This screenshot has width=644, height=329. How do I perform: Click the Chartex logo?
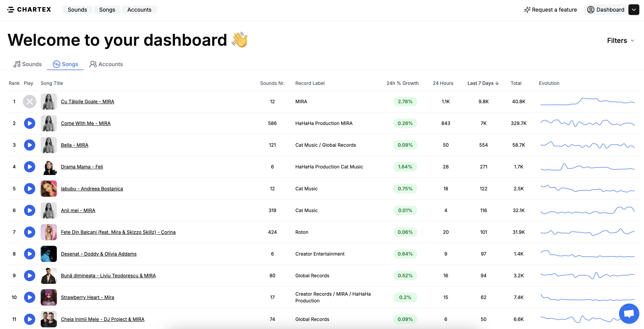[29, 10]
